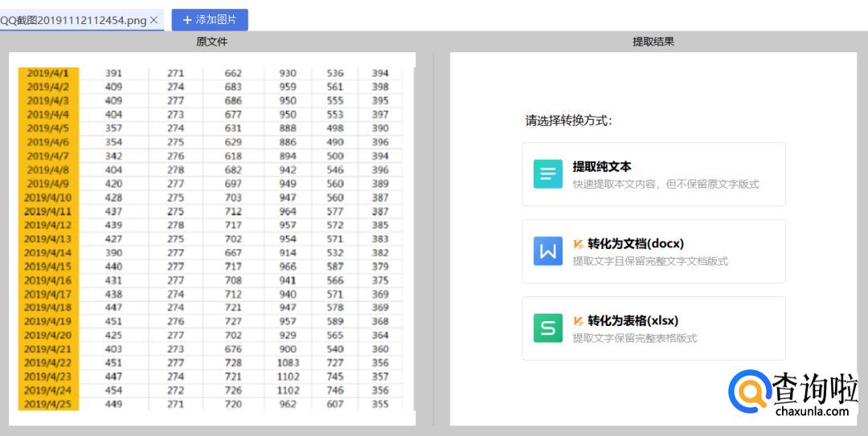The width and height of the screenshot is (868, 436).
Task: Click date cell 2019/4/25
Action: 48,404
